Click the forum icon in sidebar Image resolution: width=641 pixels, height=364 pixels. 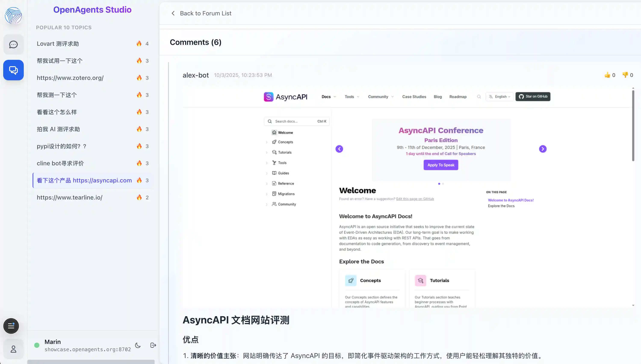(x=13, y=70)
